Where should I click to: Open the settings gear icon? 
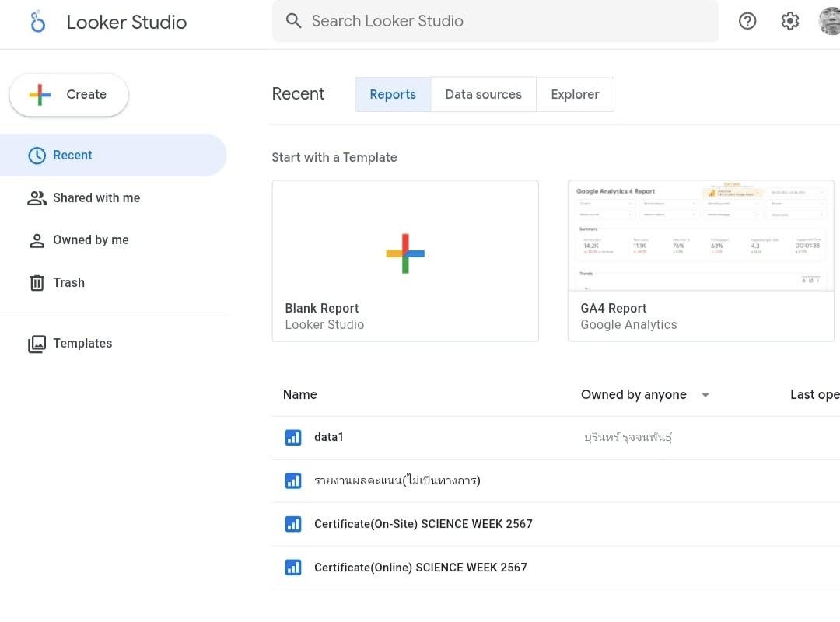point(790,21)
